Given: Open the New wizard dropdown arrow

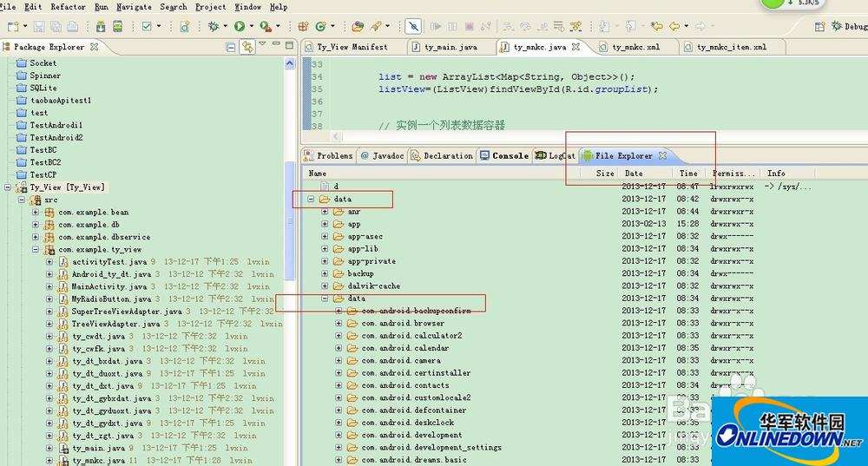Looking at the screenshot, I should click(24, 26).
